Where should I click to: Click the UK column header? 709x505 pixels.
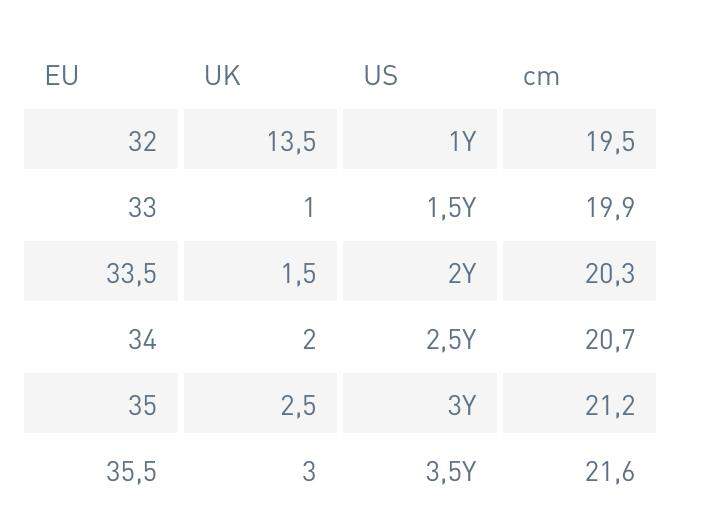pyautogui.click(x=222, y=76)
